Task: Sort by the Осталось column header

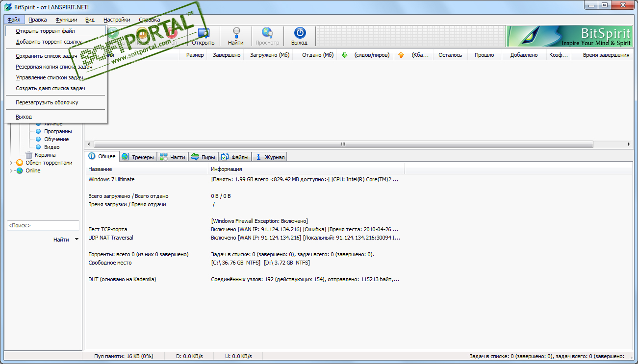Action: pos(450,55)
